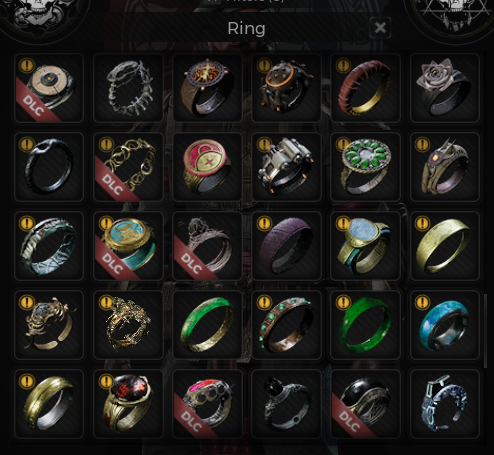Select the pale blue moonstone ring
This screenshot has width=494, height=455.
click(x=365, y=246)
